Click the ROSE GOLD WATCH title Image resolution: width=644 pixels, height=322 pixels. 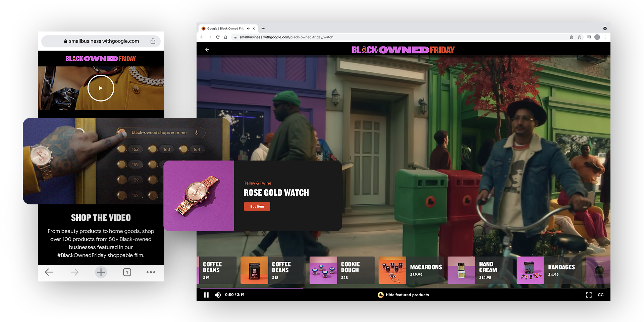(276, 193)
